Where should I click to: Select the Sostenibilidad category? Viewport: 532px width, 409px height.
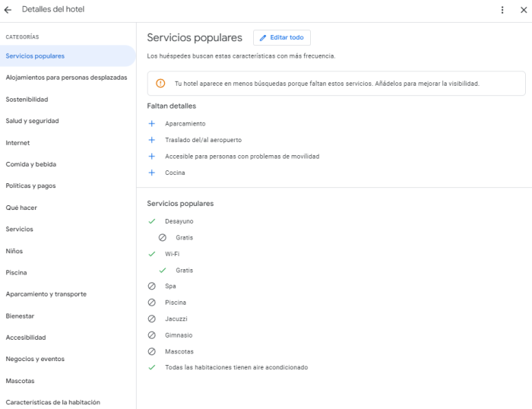coord(27,100)
